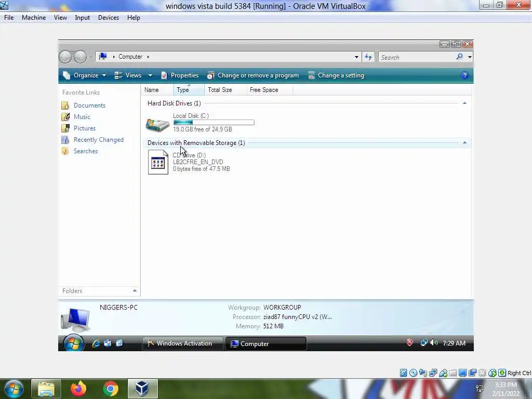Image resolution: width=532 pixels, height=399 pixels.
Task: Click VirtualBox optical disc status icon
Action: [x=413, y=373]
